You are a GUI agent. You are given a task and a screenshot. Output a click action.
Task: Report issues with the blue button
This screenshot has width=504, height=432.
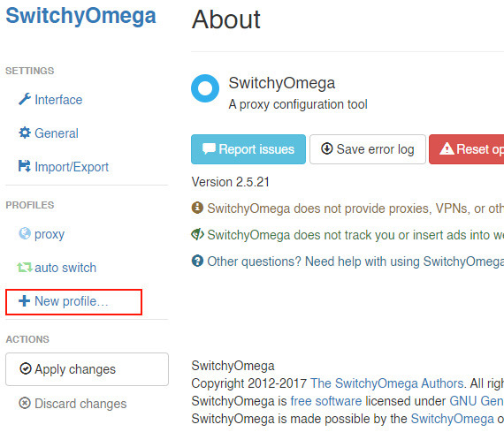248,149
